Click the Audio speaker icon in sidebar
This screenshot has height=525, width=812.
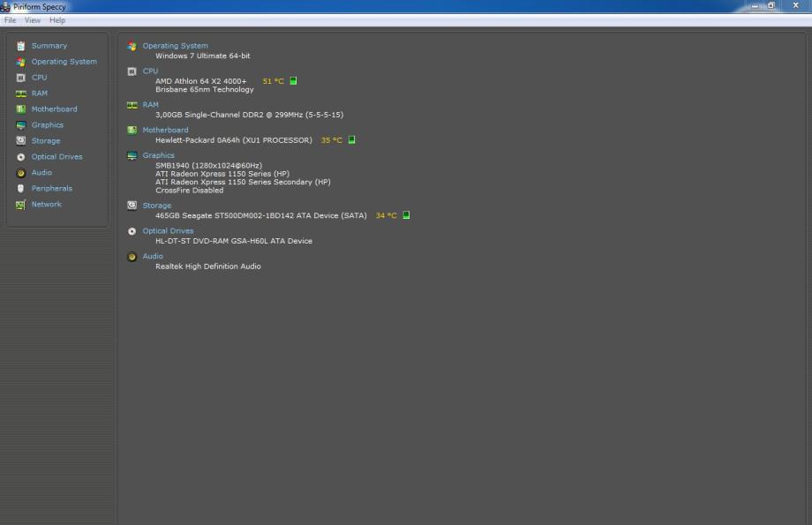[20, 173]
